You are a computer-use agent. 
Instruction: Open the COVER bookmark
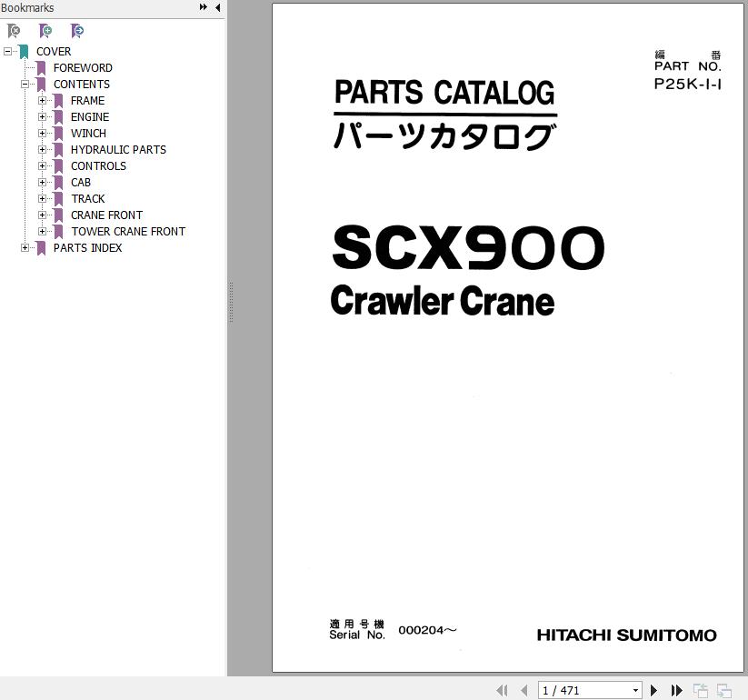point(54,52)
